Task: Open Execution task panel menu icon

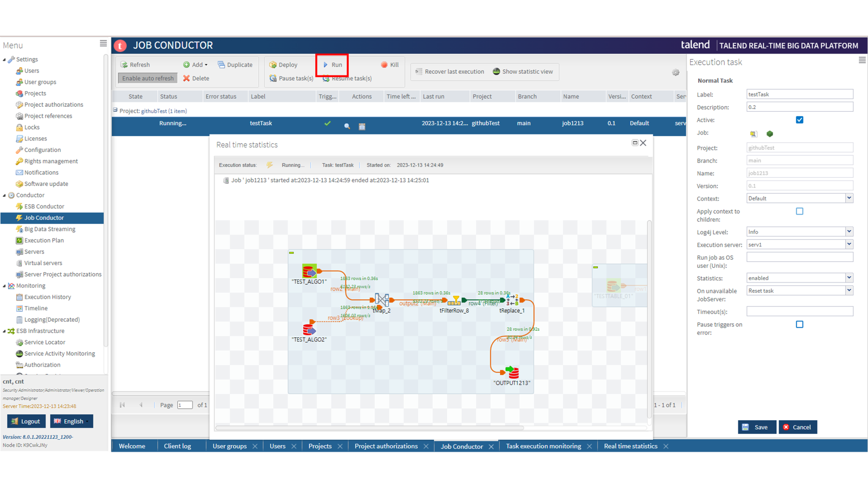Action: [x=862, y=60]
